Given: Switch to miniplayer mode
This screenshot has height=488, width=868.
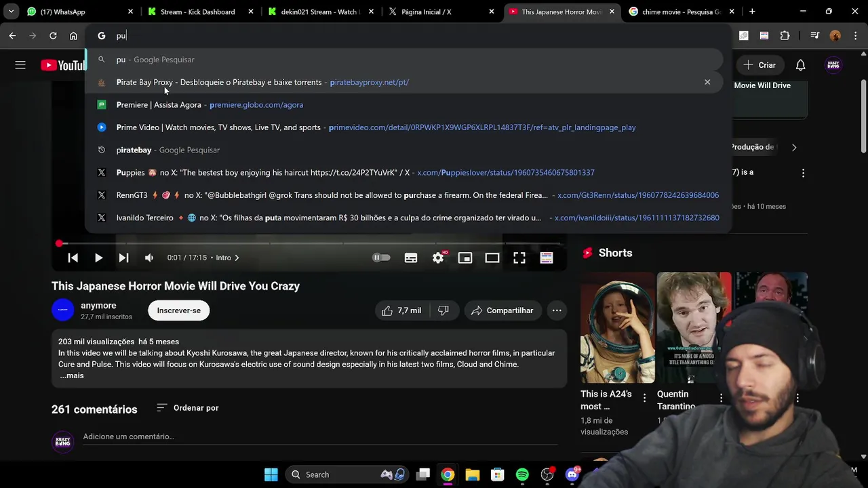Looking at the screenshot, I should click(465, 258).
